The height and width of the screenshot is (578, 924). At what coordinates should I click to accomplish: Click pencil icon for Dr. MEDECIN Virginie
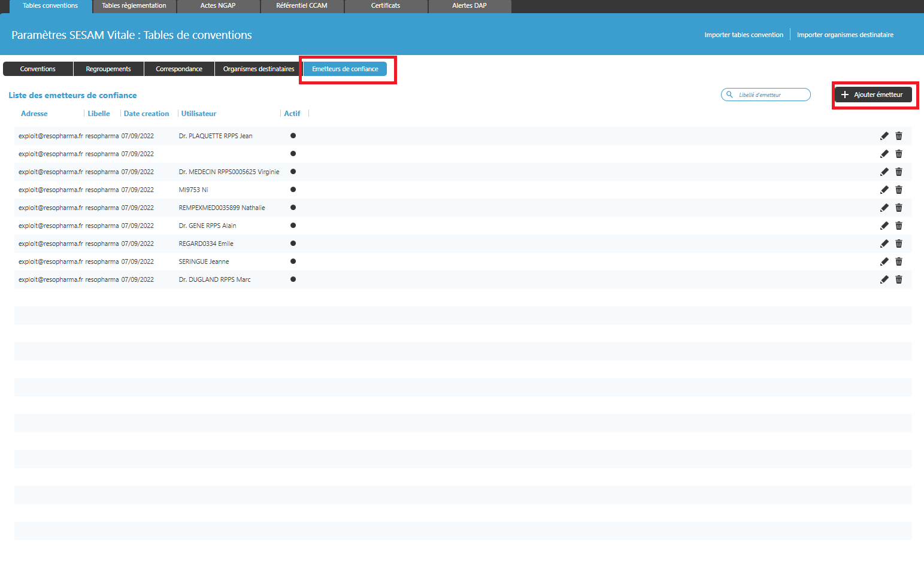click(884, 172)
